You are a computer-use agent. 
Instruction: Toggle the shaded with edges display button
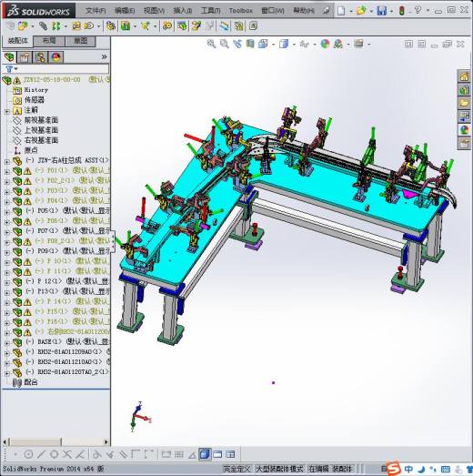click(205, 454)
